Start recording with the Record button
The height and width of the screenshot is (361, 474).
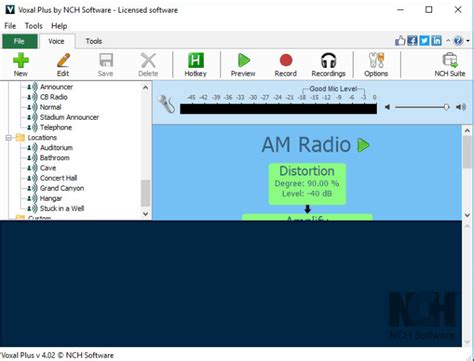tap(286, 65)
